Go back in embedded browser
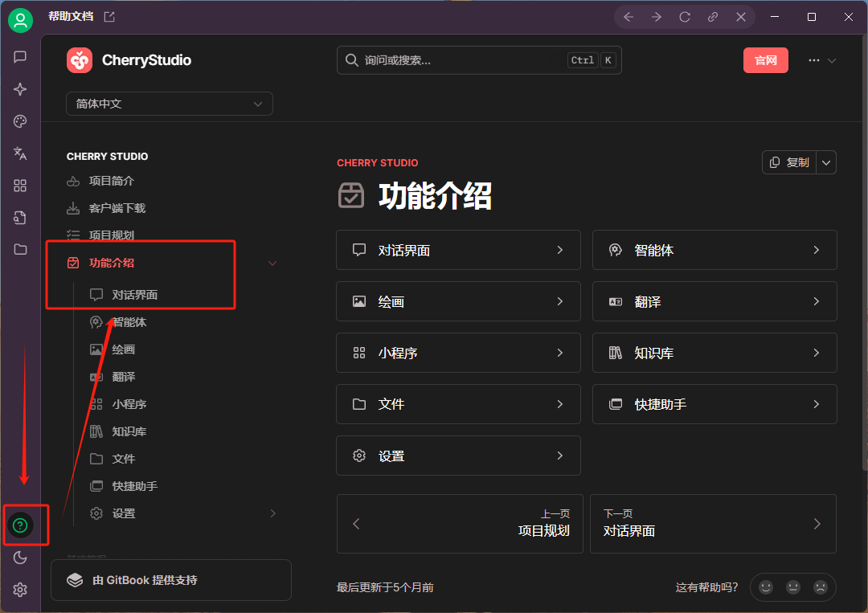Viewport: 868px width, 613px height. [628, 17]
